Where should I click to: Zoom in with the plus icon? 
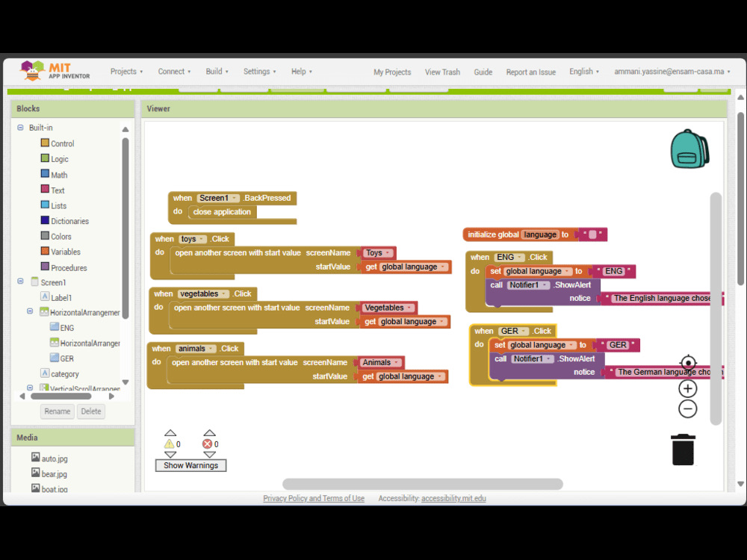[x=687, y=388]
